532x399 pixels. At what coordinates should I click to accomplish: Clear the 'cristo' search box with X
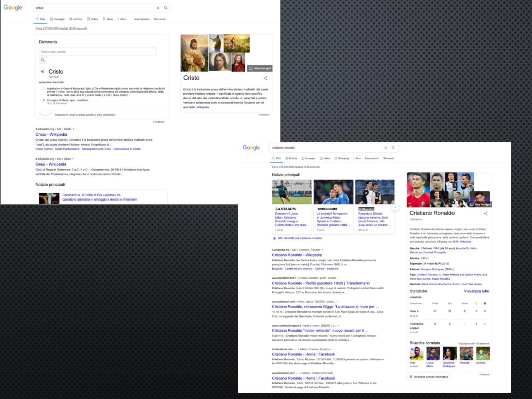tap(158, 8)
